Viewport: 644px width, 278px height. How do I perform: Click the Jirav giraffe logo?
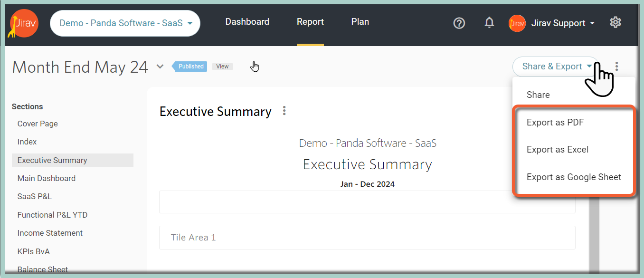coord(23,23)
